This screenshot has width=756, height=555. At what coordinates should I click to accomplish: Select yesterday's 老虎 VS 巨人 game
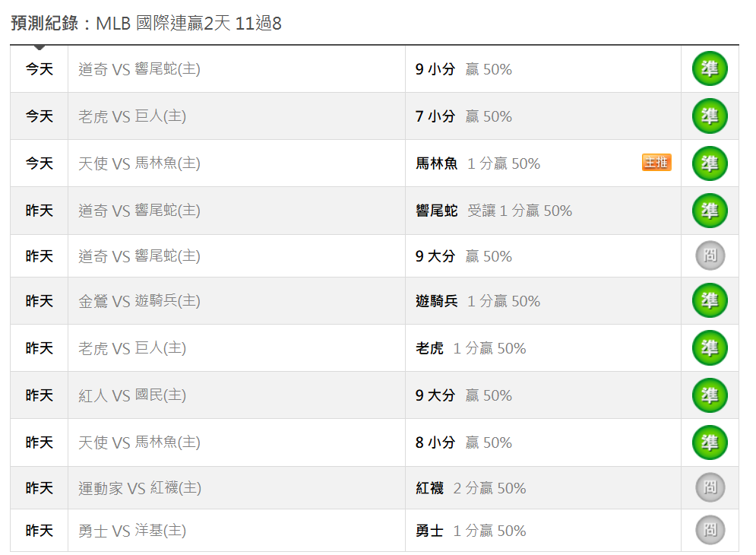coord(132,348)
